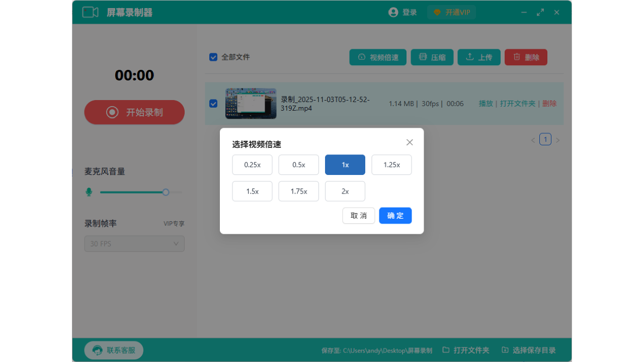This screenshot has width=644, height=362.
Task: Click the camera logo icon in title bar
Action: (90, 12)
